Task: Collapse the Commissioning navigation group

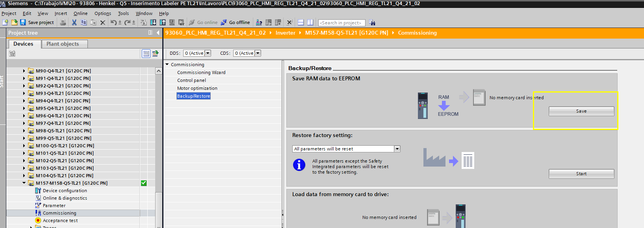Action: pos(167,64)
